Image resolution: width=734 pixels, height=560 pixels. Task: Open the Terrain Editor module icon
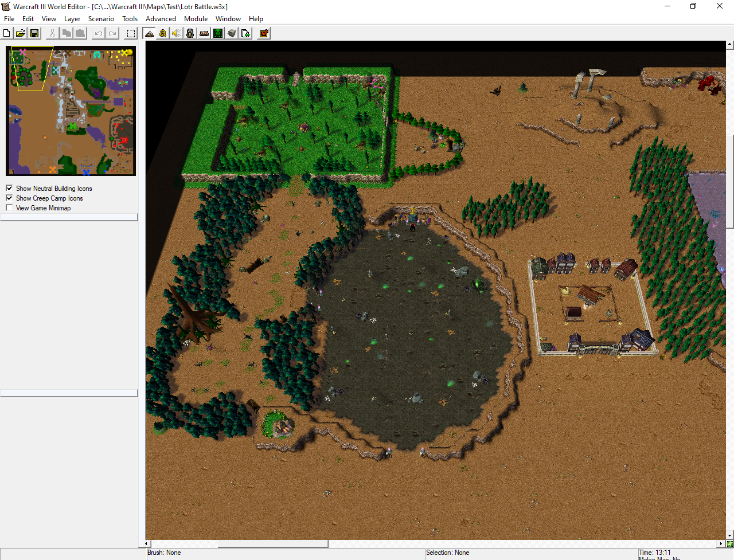149,33
